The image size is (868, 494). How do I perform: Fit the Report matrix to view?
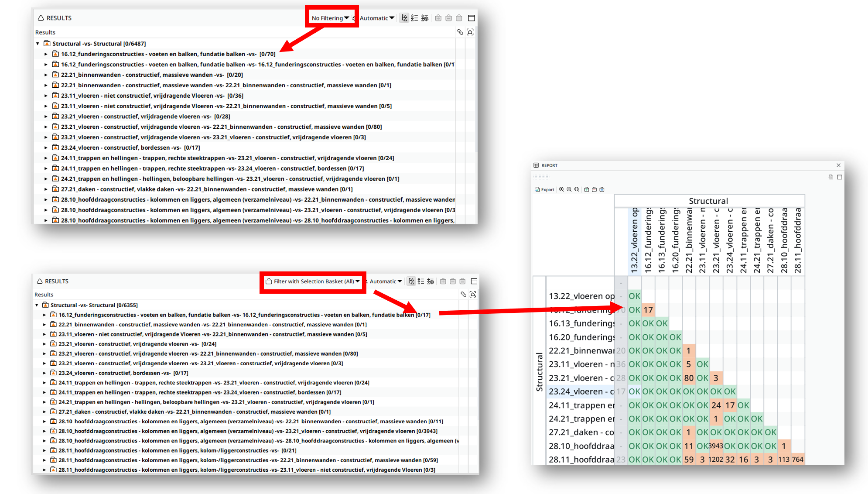tap(577, 189)
